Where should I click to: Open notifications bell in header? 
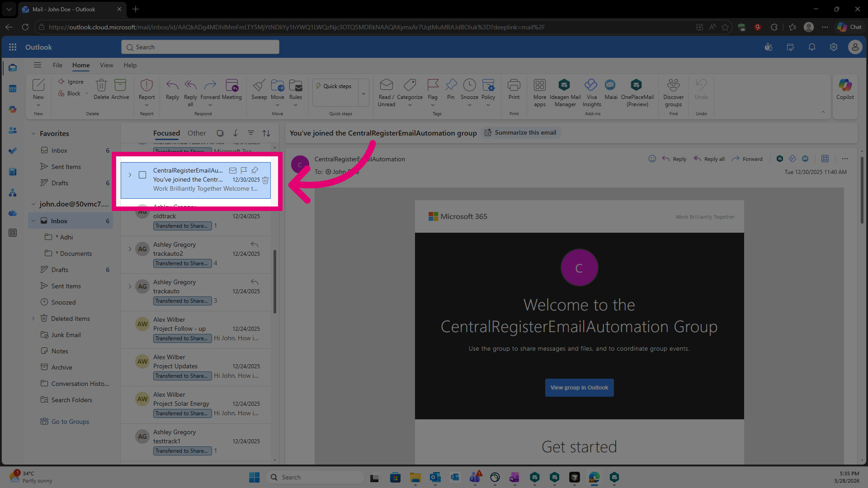point(812,47)
